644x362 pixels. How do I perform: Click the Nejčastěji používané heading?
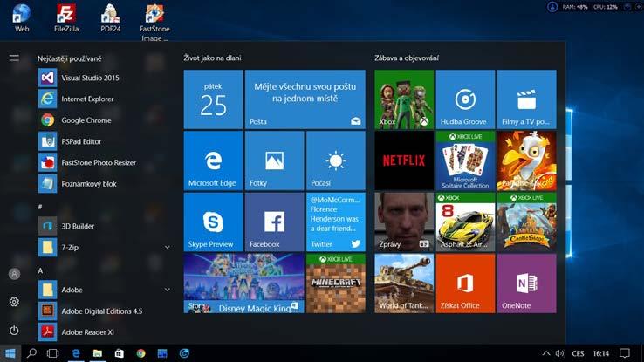click(x=70, y=58)
